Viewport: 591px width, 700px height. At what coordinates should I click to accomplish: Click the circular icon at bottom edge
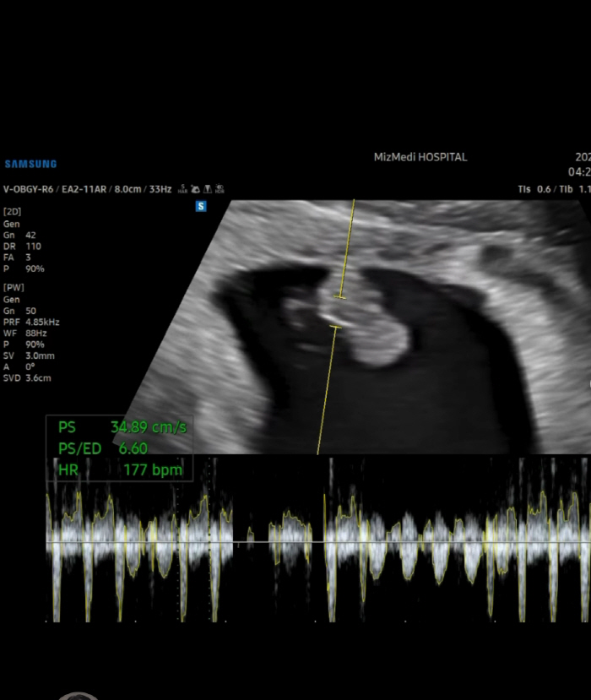(78, 696)
